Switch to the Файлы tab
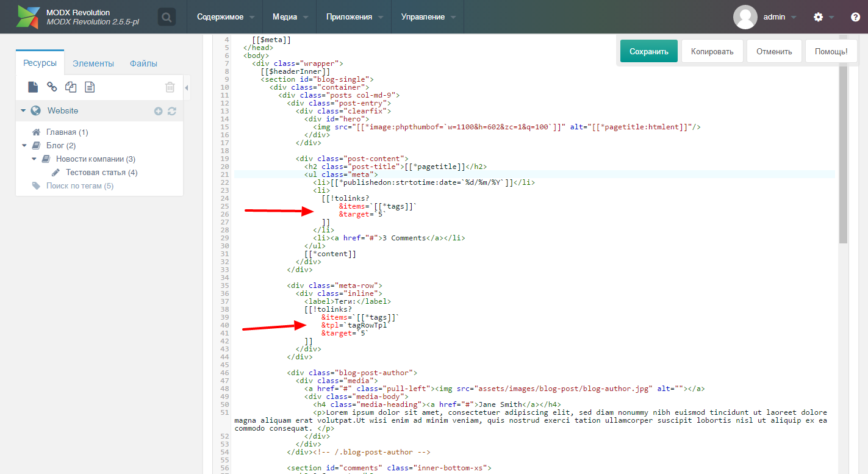This screenshot has height=474, width=868. pyautogui.click(x=143, y=63)
